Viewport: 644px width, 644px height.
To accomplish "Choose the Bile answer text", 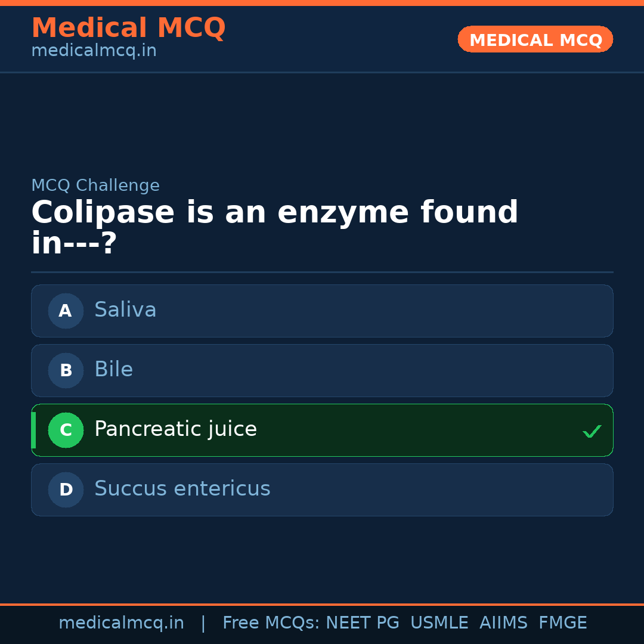I will [x=113, y=370].
